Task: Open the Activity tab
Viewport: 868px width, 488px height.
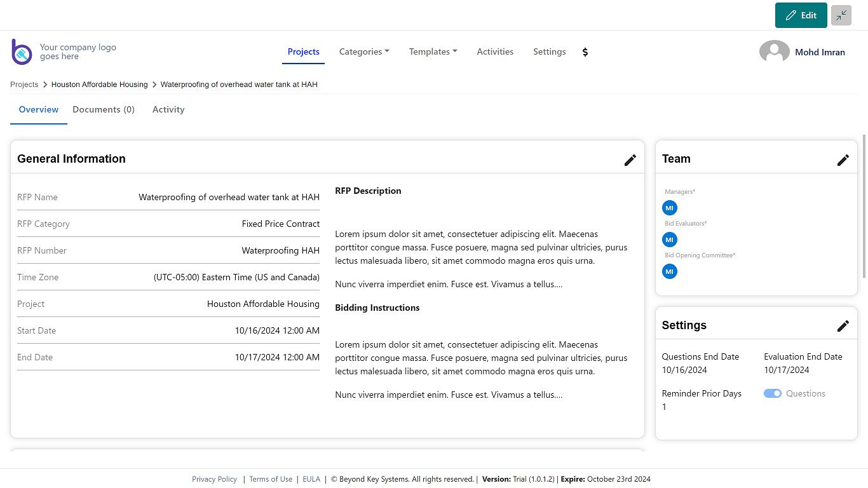Action: click(x=168, y=110)
